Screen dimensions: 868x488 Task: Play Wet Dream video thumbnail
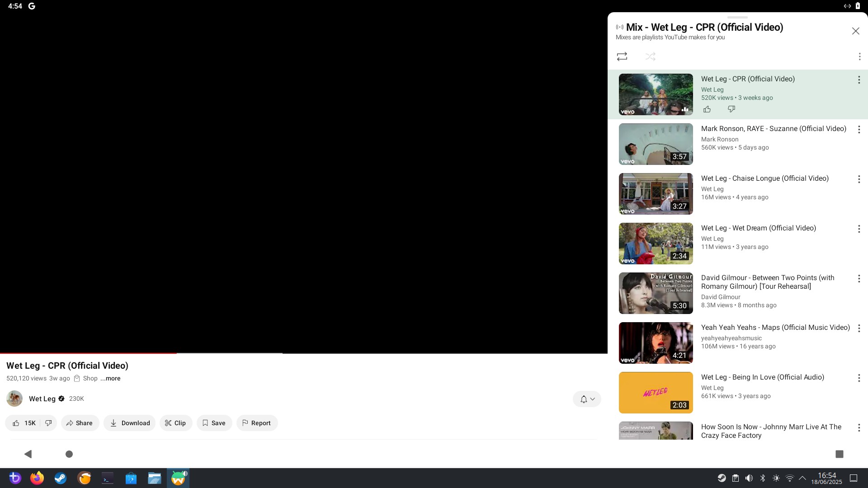click(656, 244)
